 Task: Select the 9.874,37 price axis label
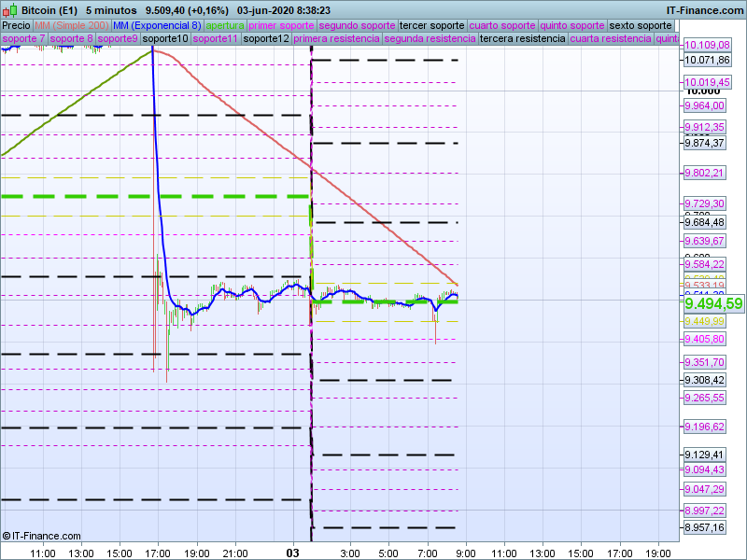pos(705,143)
